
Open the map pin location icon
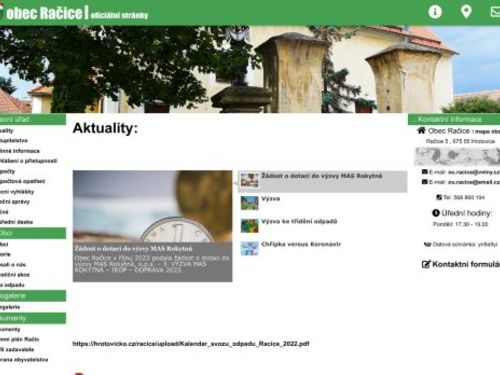[x=466, y=12]
